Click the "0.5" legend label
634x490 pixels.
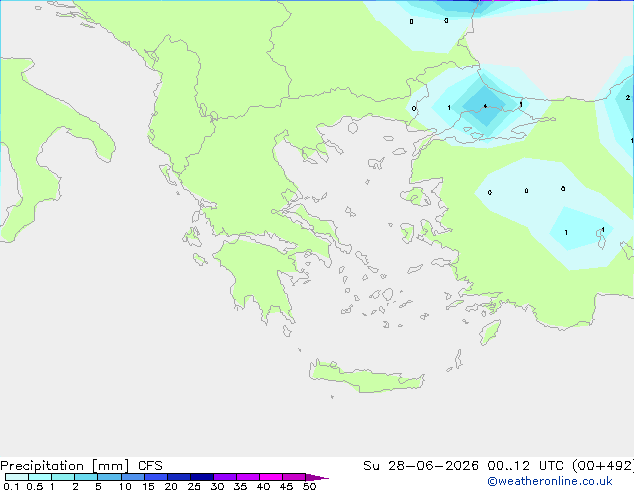(35, 486)
